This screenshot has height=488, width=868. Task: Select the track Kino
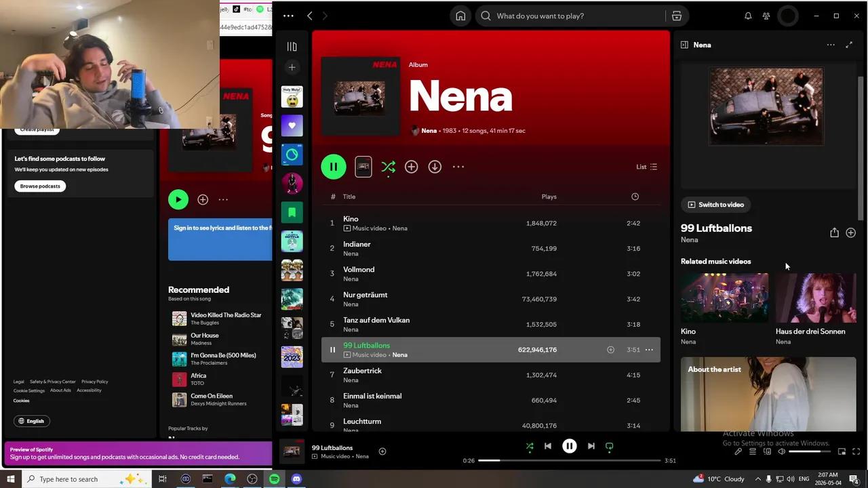pyautogui.click(x=491, y=223)
